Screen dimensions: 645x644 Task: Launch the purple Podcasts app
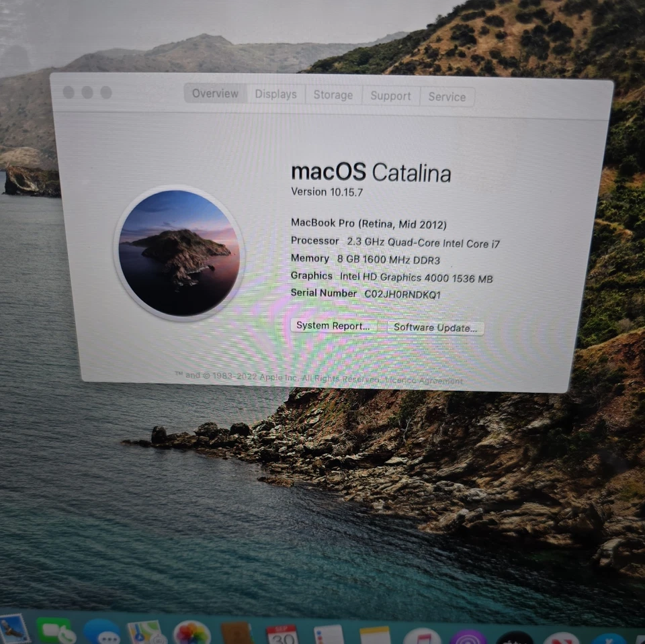pos(467,636)
